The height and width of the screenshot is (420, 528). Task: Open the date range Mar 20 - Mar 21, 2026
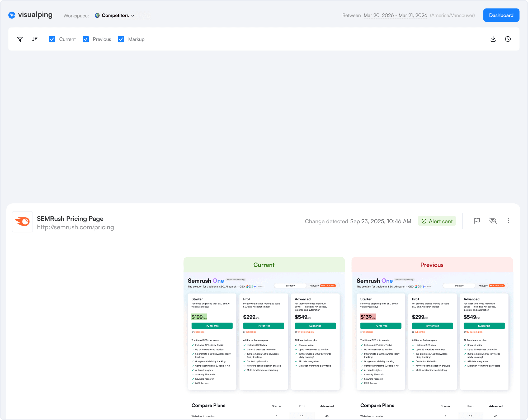pyautogui.click(x=395, y=15)
